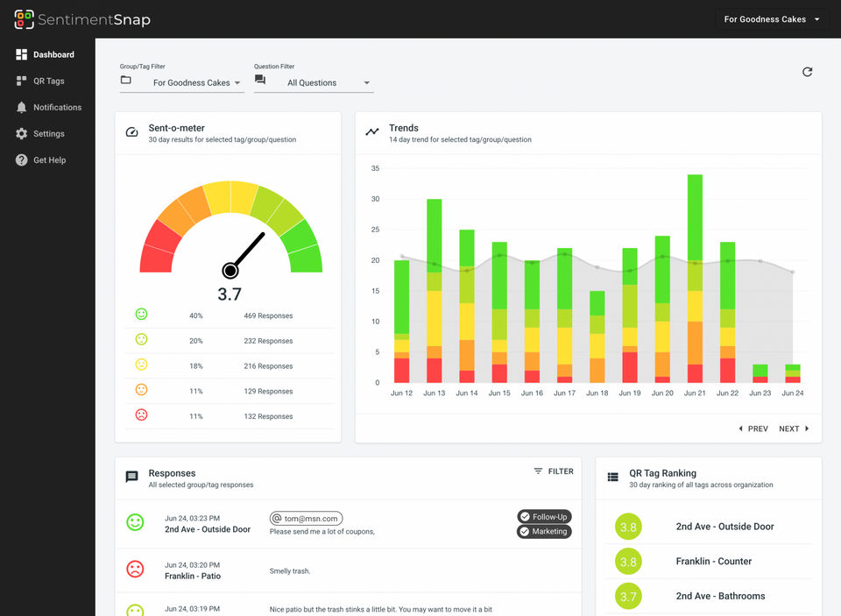841x616 pixels.
Task: Click the Franklin - Patio response location
Action: (x=193, y=576)
